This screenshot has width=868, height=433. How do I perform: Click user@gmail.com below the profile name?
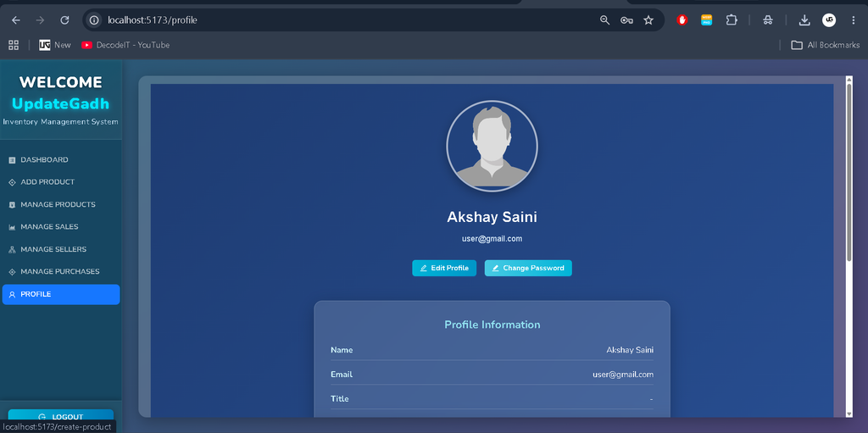coord(492,239)
